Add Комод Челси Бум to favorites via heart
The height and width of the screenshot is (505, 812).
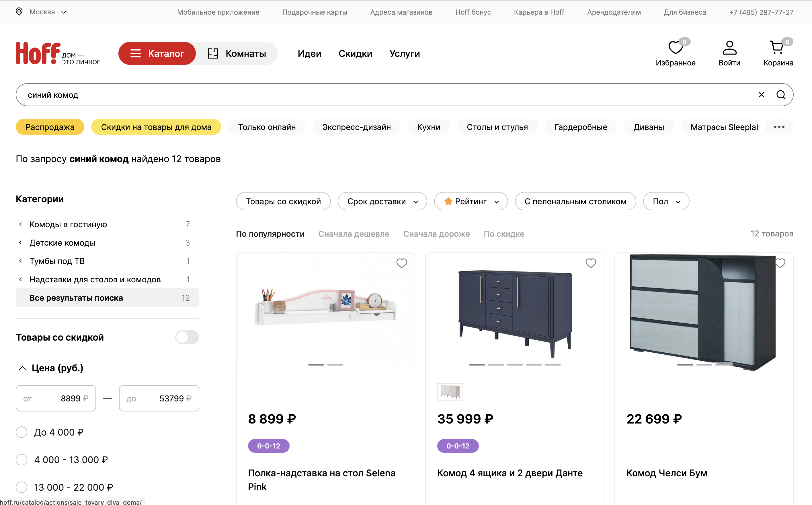click(x=780, y=263)
